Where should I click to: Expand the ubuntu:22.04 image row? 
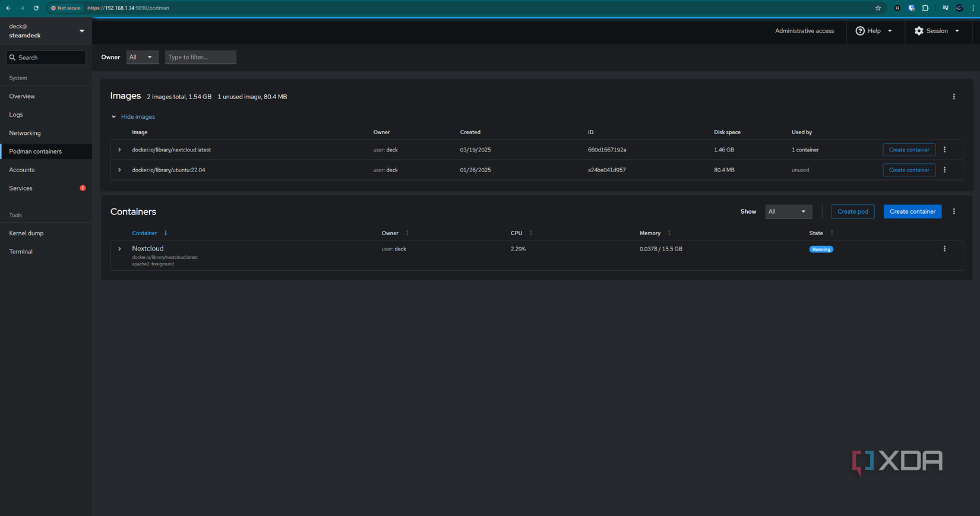point(119,170)
